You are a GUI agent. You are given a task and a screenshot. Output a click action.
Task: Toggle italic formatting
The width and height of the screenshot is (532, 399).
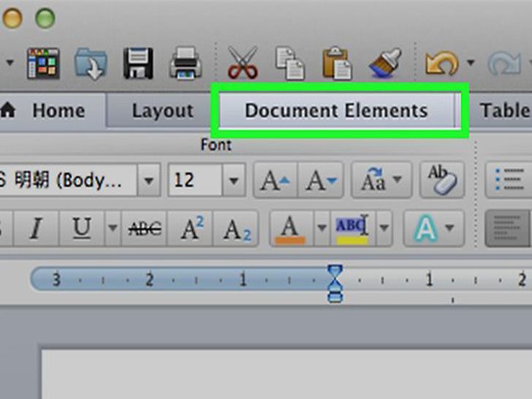37,228
